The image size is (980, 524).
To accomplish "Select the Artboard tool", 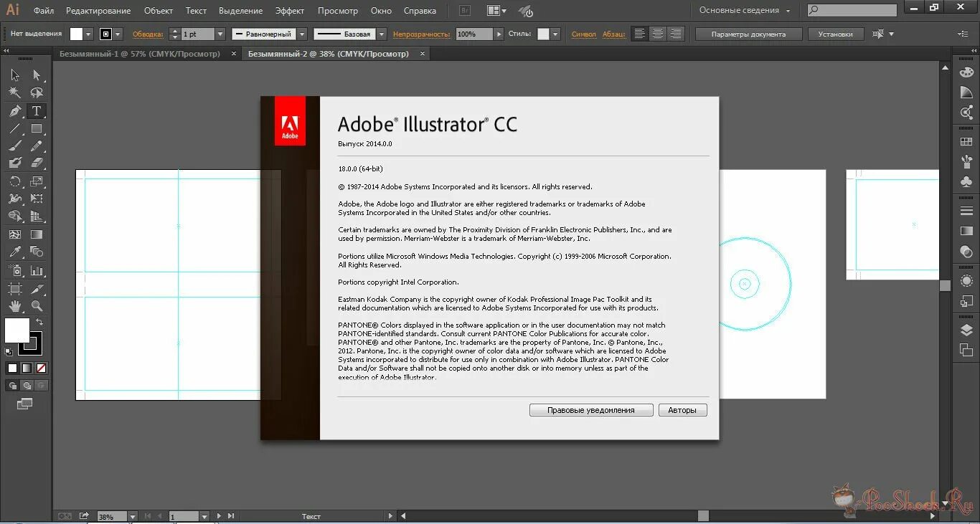I will [x=15, y=289].
